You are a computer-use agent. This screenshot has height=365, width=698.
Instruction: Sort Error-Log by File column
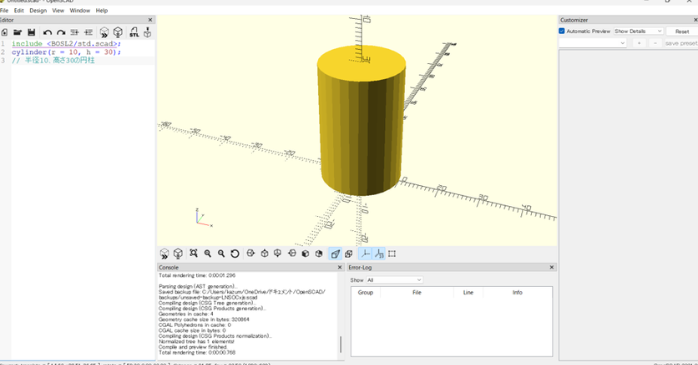click(x=417, y=292)
